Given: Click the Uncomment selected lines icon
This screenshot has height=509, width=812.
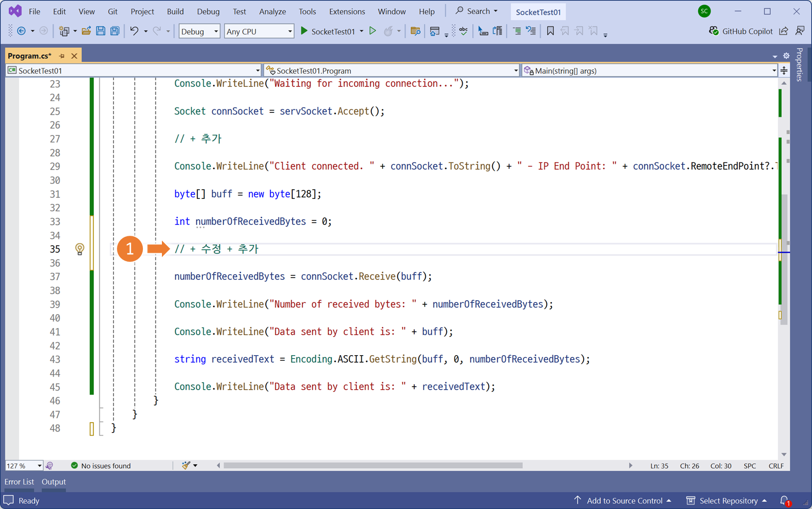Looking at the screenshot, I should coord(531,31).
